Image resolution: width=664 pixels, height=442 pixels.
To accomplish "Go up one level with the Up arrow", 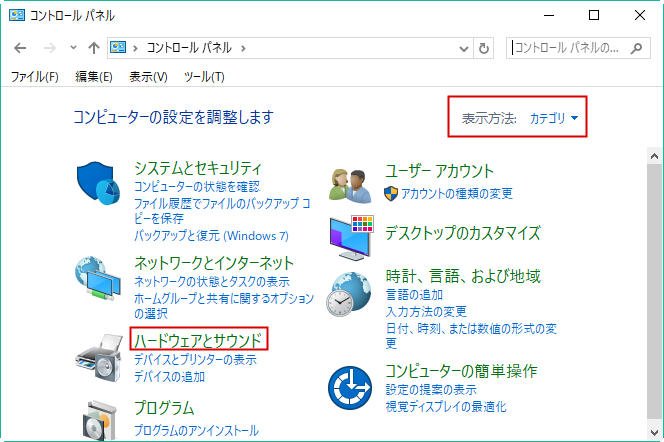I will [94, 48].
